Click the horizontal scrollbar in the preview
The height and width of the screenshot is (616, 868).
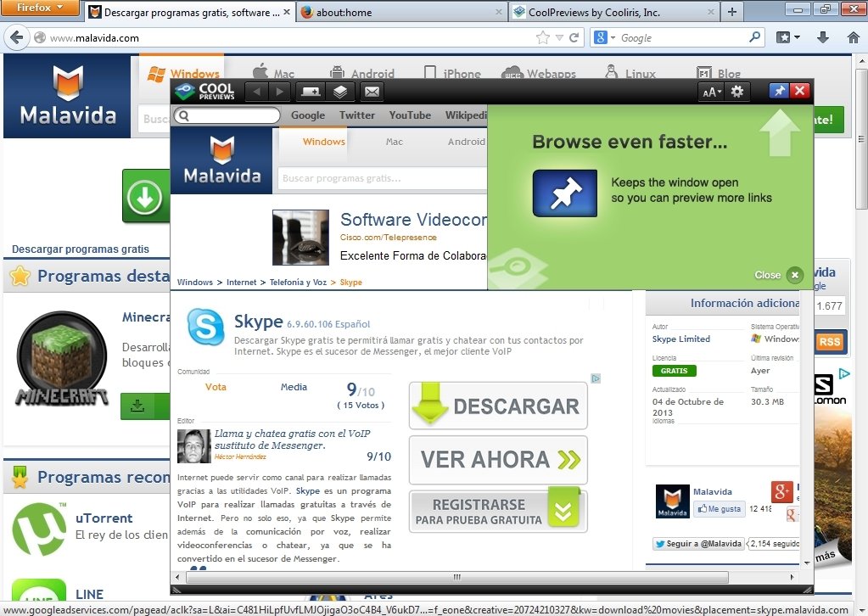coord(457,577)
